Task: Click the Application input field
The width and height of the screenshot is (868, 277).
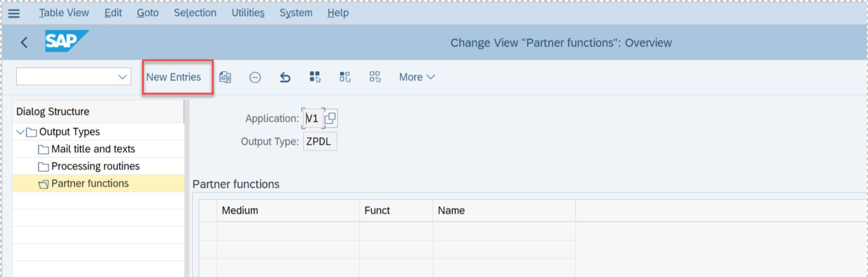Action: 313,118
